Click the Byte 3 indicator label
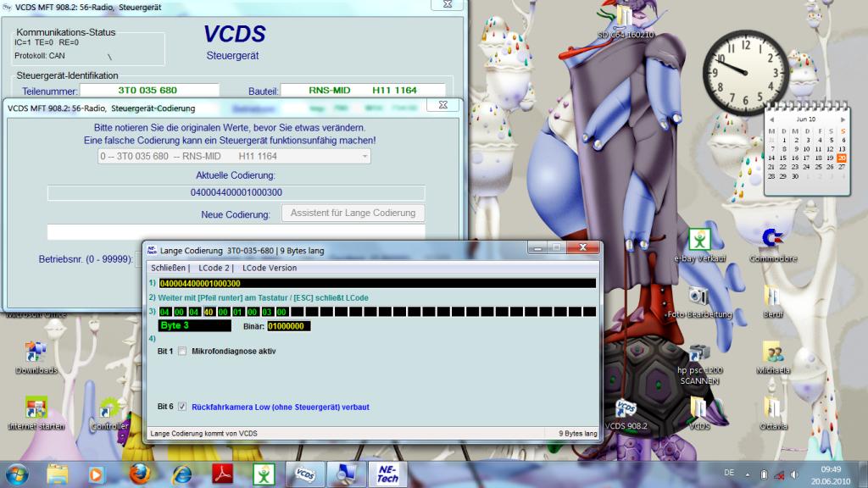The width and height of the screenshot is (868, 488). coord(194,326)
